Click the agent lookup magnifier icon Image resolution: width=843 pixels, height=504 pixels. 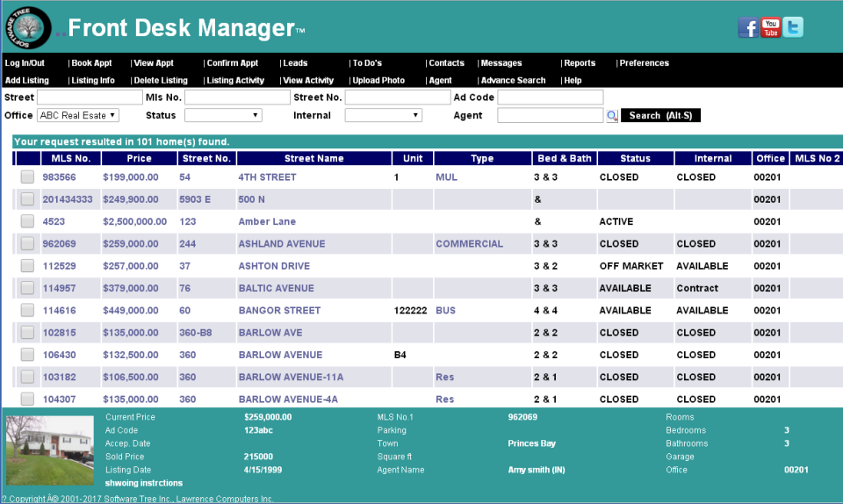pos(612,116)
